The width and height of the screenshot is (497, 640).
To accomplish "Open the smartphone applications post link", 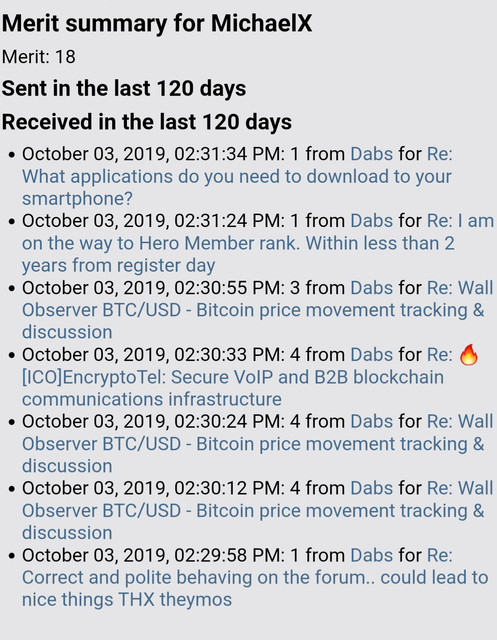I will (237, 177).
